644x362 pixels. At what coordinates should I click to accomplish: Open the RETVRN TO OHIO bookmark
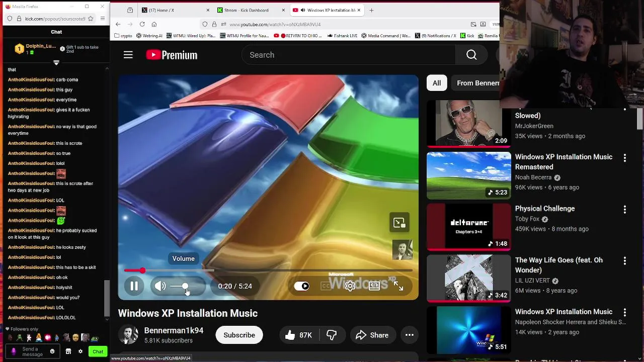[298, 36]
